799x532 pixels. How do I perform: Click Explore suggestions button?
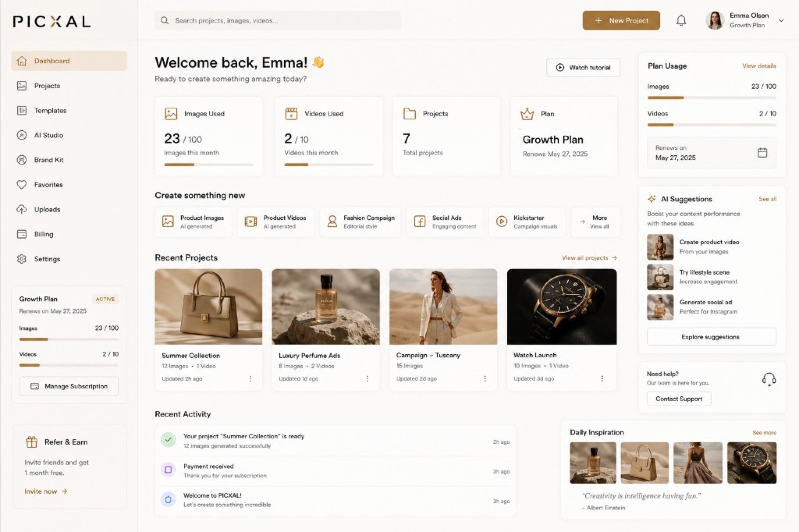click(x=712, y=337)
